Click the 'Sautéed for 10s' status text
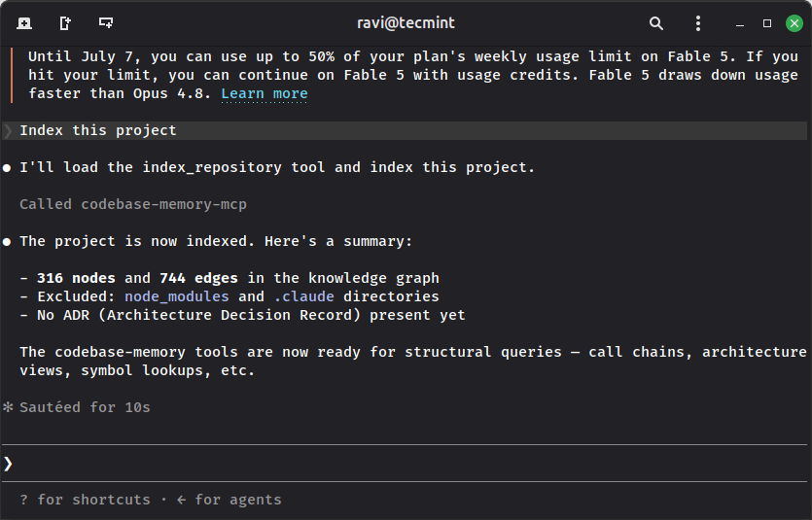 tap(85, 407)
